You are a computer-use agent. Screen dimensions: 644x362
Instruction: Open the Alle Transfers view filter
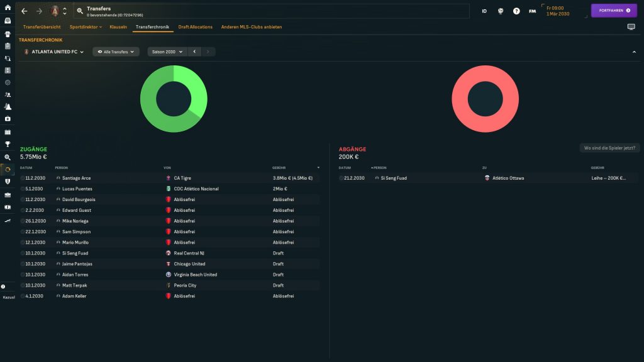[x=116, y=52]
